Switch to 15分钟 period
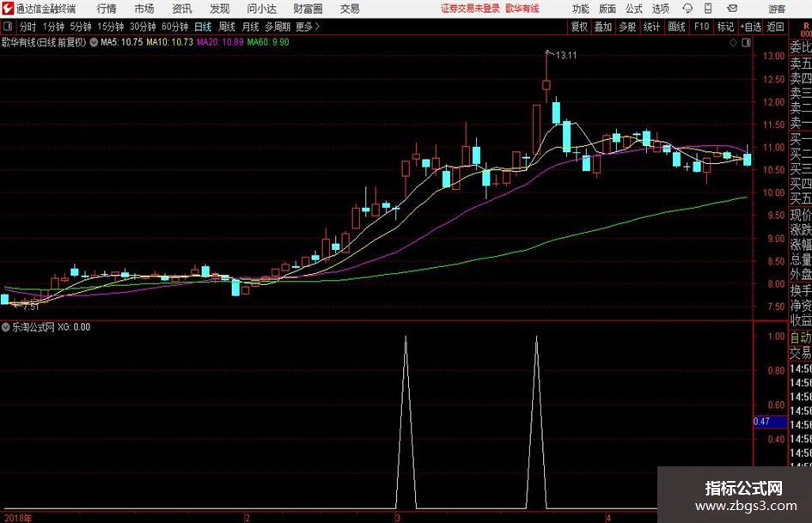This screenshot has width=812, height=523. [110, 27]
